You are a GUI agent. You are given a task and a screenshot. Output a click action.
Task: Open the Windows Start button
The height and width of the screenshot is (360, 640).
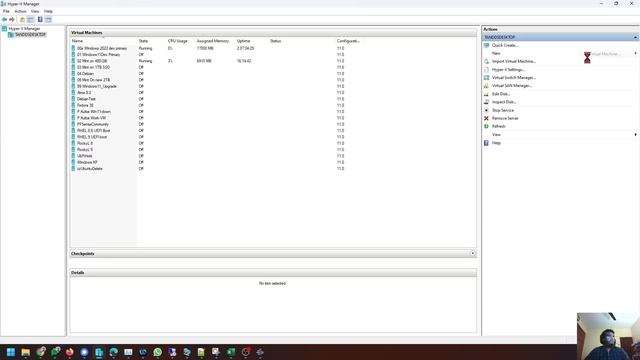tap(11, 352)
